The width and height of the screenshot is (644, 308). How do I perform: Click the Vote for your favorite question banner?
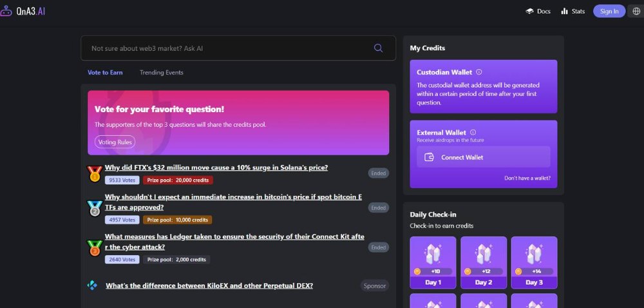point(238,123)
